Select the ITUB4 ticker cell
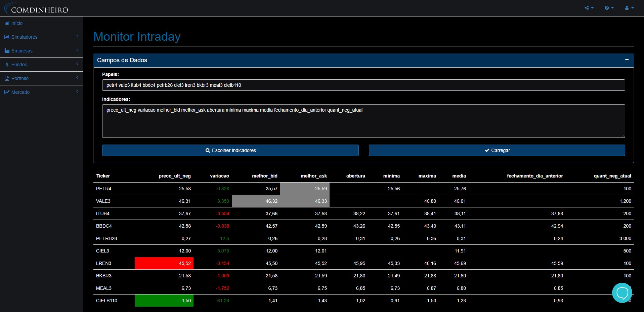This screenshot has width=644, height=312. 114,213
